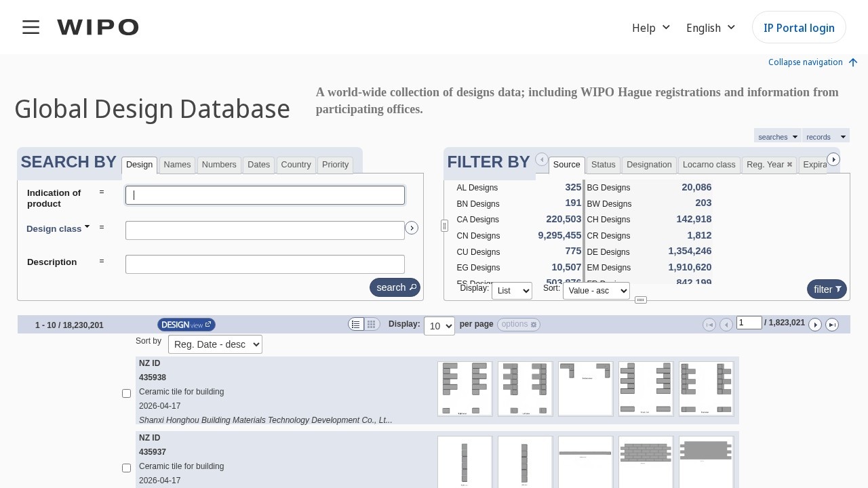Click the filter button
The image size is (868, 488).
tap(827, 289)
